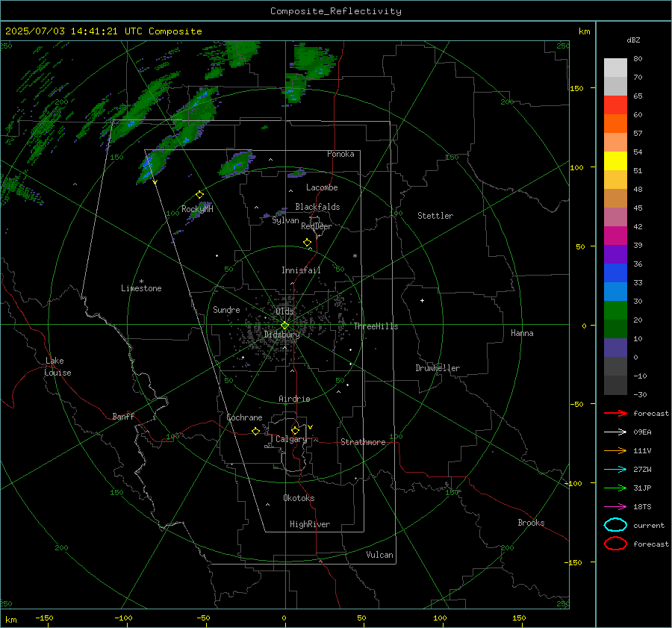Click the white 09EA arrow in legend
The width and height of the screenshot is (672, 628).
point(615,432)
